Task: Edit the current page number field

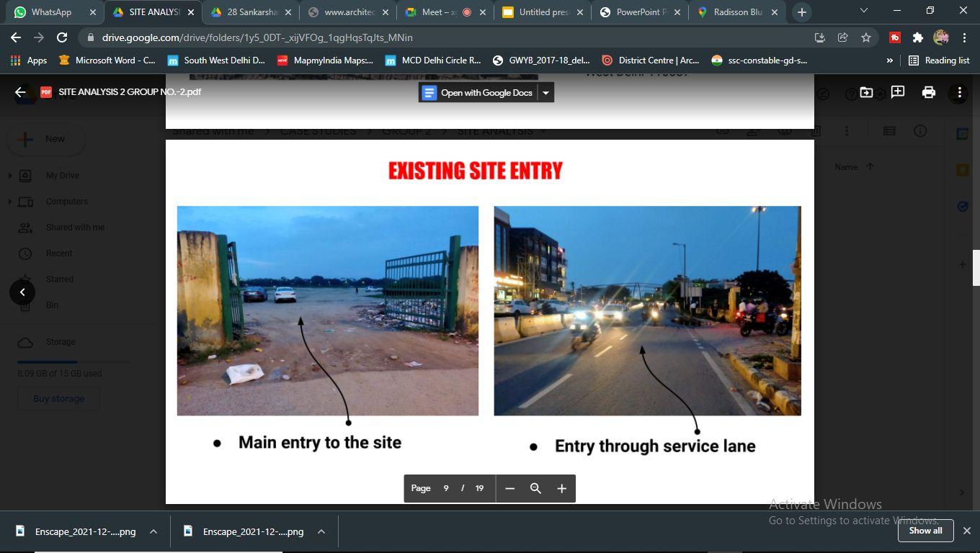Action: point(446,488)
